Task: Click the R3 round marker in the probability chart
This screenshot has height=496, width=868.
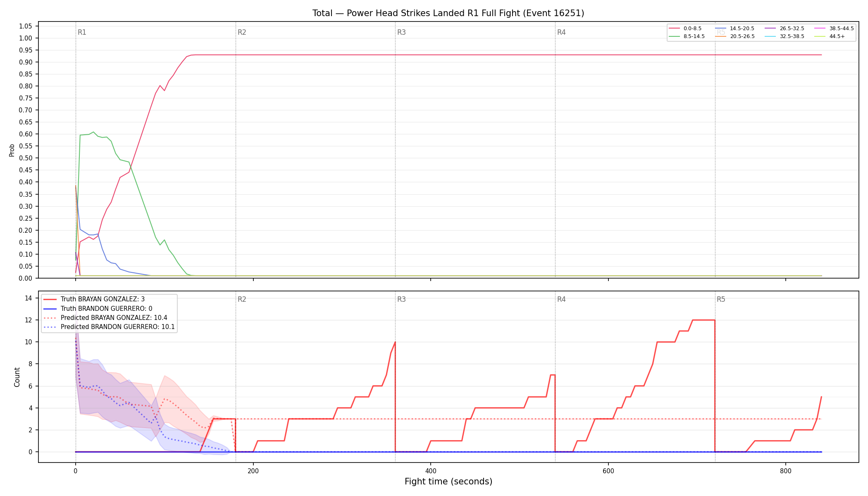Action: click(x=401, y=32)
